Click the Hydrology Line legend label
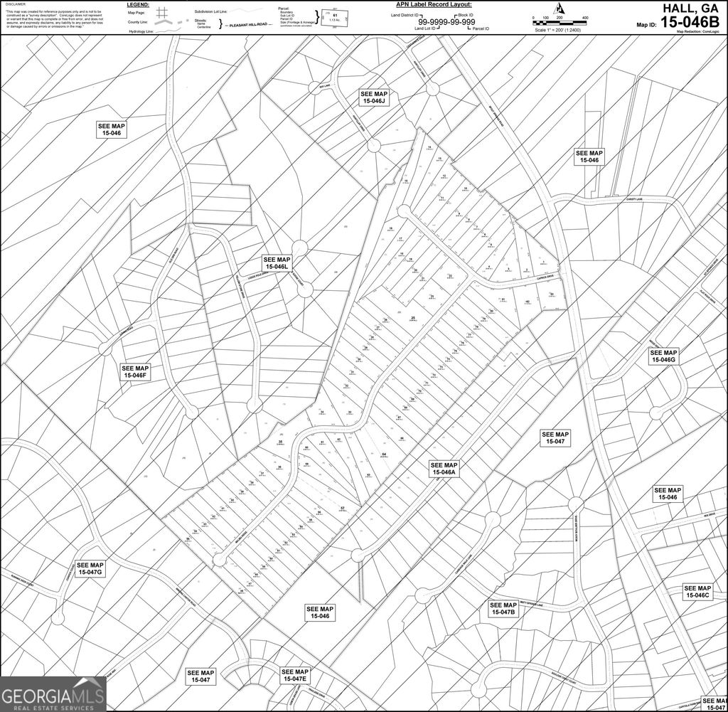 (141, 31)
